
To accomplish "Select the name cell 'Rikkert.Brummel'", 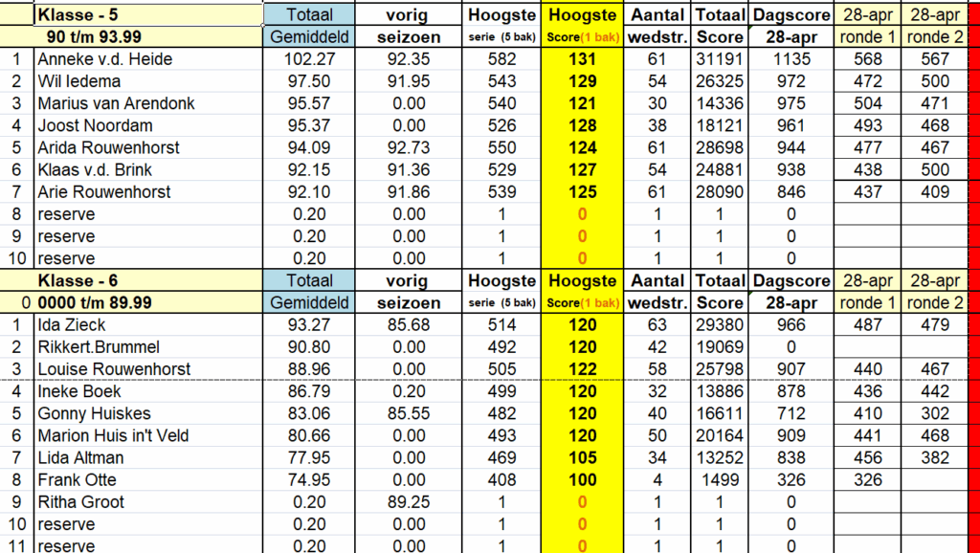I will [148, 347].
